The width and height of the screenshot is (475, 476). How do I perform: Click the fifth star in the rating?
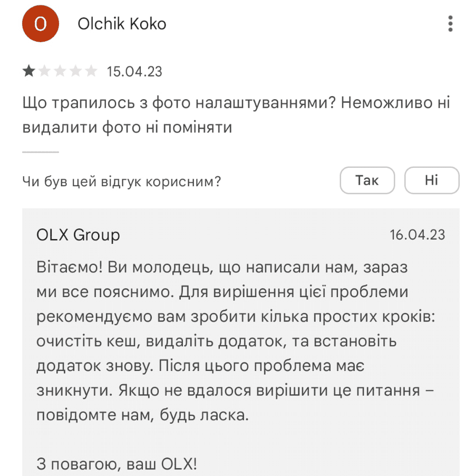point(92,71)
